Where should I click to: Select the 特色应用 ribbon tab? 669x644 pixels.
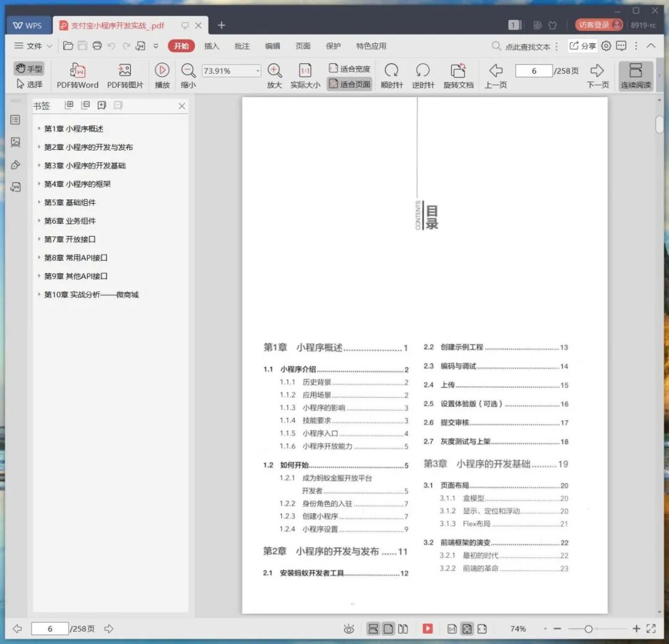coord(371,46)
